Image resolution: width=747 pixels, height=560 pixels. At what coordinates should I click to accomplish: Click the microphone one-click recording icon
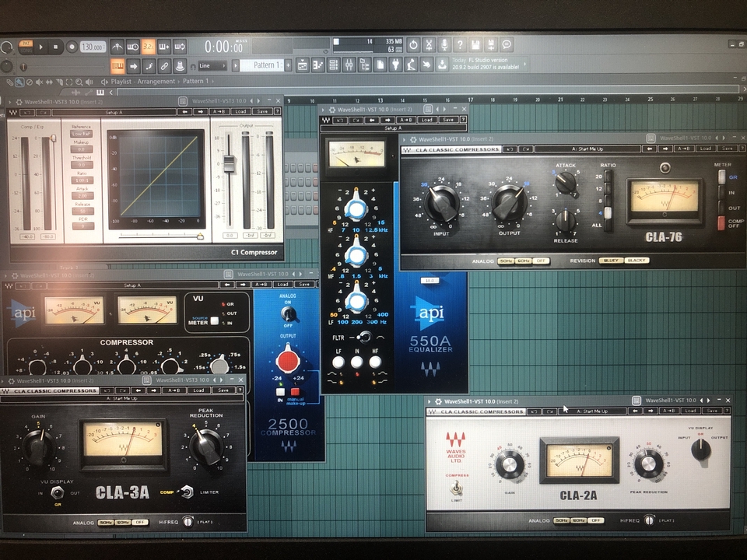tap(444, 45)
